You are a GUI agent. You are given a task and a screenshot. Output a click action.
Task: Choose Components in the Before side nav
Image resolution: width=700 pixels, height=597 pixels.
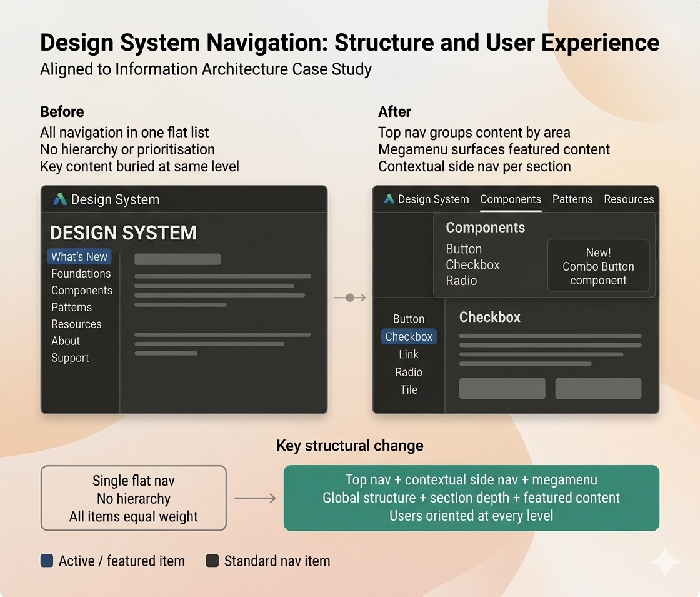82,290
